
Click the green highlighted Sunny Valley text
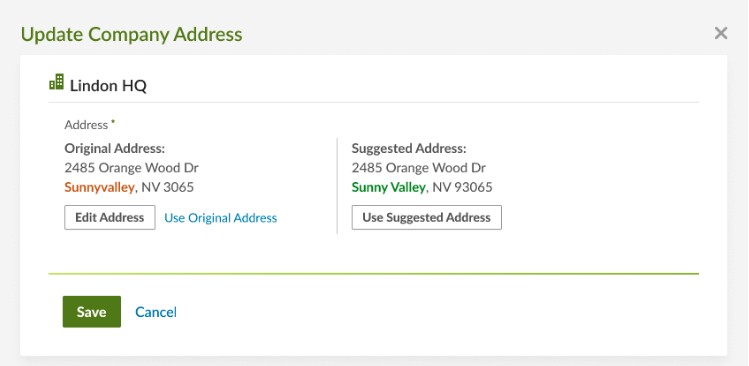coord(388,187)
